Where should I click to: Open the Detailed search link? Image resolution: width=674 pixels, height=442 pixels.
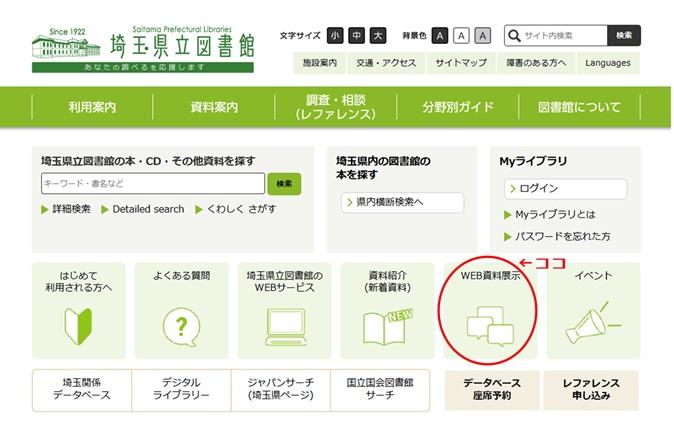148,209
